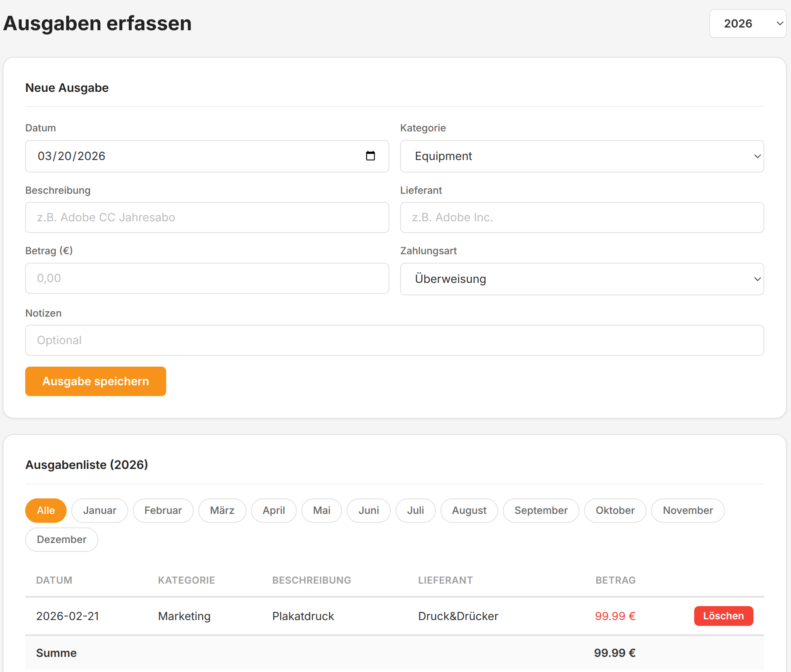
Task: Open the year 2026 dropdown
Action: [747, 24]
